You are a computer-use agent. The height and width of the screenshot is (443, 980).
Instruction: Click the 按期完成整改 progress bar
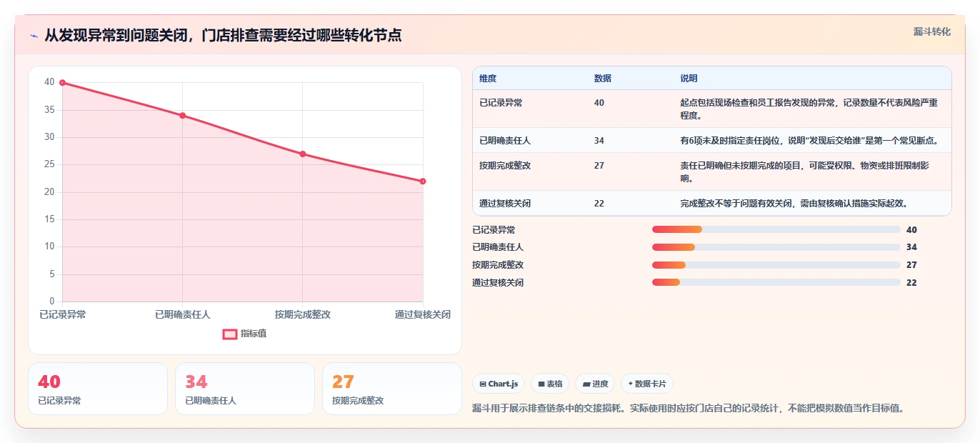pyautogui.click(x=776, y=265)
